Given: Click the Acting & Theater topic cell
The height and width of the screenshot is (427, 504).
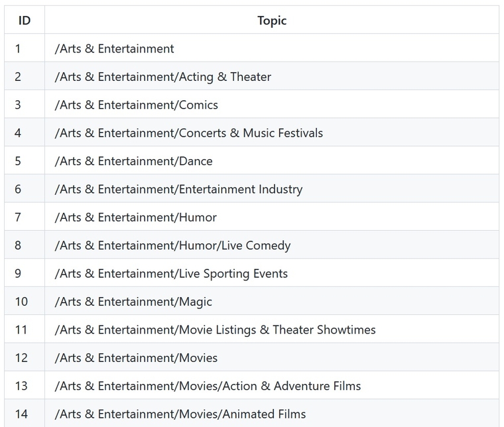Looking at the screenshot, I should pyautogui.click(x=272, y=76).
